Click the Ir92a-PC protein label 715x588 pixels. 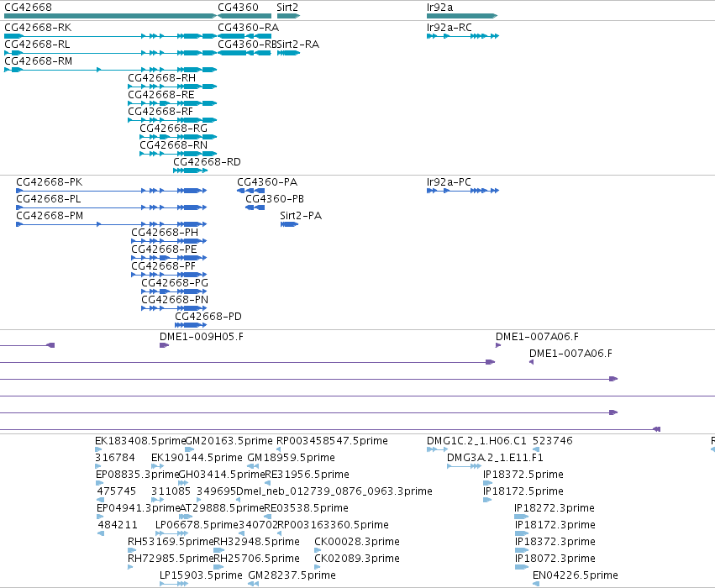tap(449, 182)
